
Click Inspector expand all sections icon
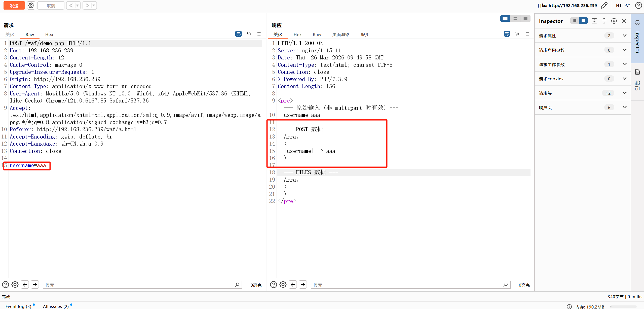594,21
